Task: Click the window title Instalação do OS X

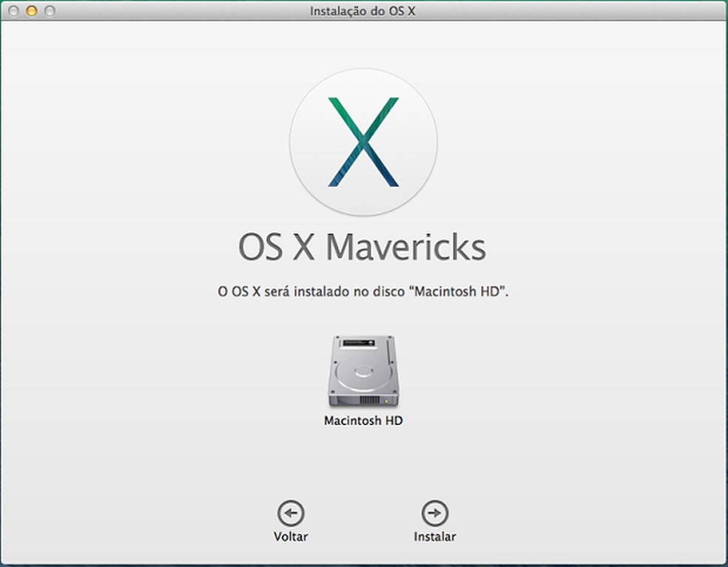Action: click(363, 11)
